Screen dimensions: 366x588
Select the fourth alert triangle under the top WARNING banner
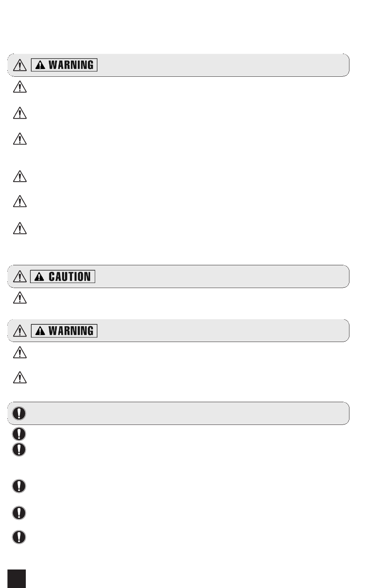[20, 176]
